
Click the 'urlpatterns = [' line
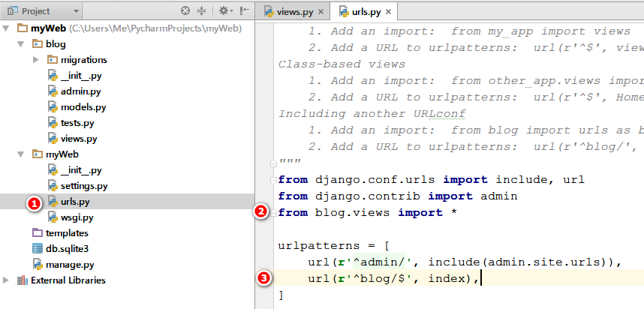click(334, 246)
